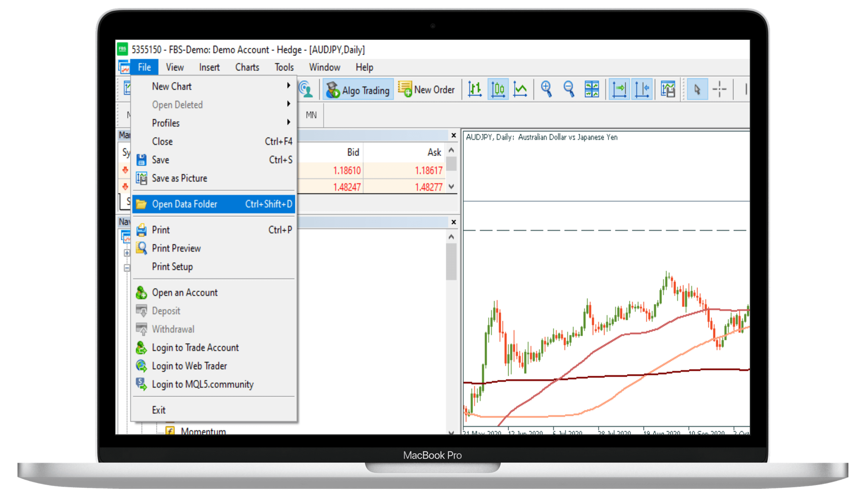The width and height of the screenshot is (868, 502).
Task: Click the MN timeframe button
Action: click(311, 115)
